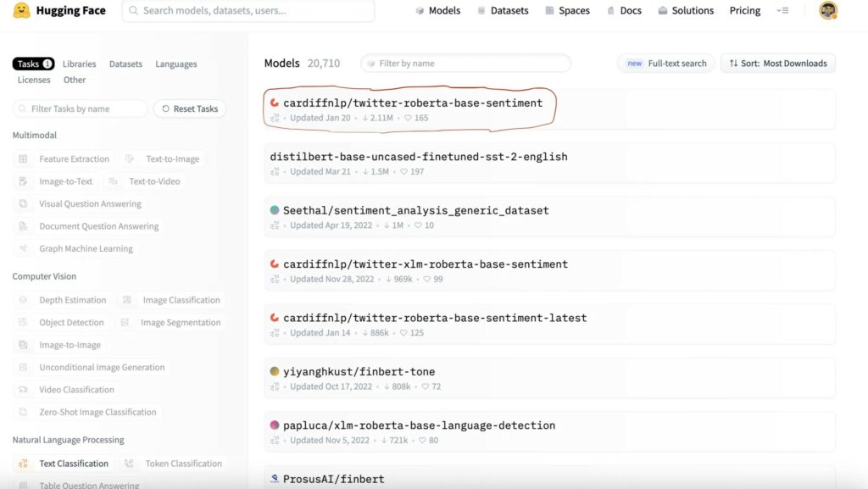Click the cardiffnlp avatar on twitter-roberta-base-sentiment
Screen dimensions: 868x489
tap(275, 103)
